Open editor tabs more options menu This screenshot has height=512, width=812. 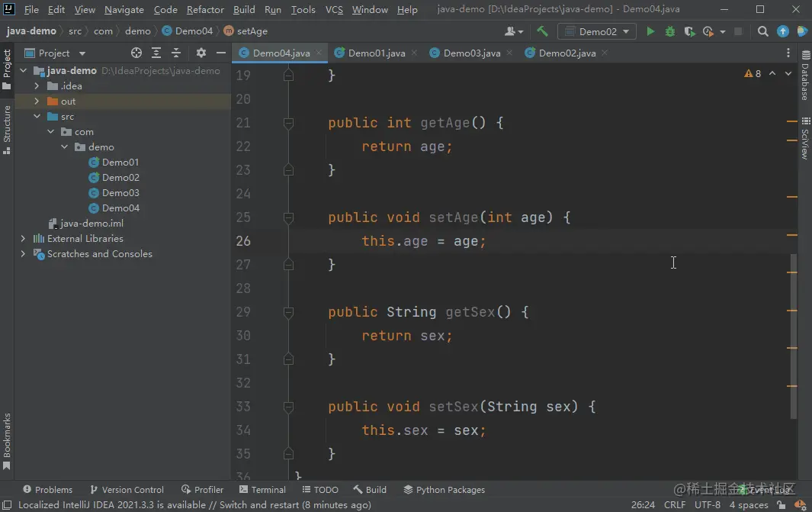pos(788,53)
